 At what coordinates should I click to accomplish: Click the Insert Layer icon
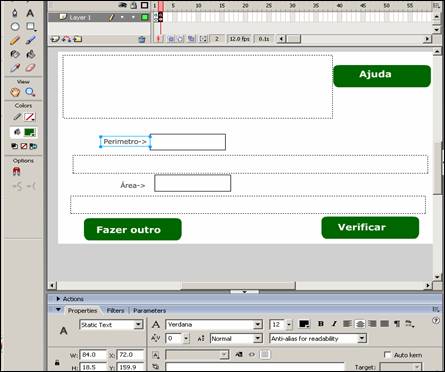point(55,39)
